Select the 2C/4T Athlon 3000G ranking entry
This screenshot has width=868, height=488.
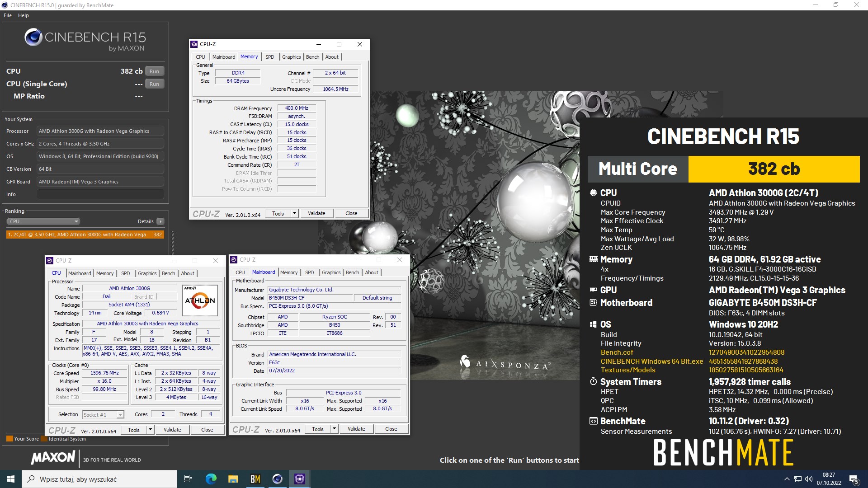(x=85, y=235)
